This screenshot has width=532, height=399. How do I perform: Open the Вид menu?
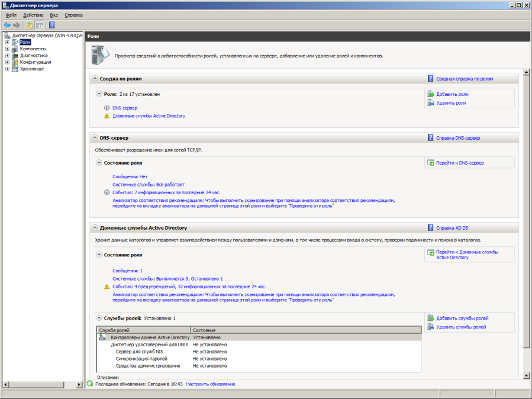[54, 15]
